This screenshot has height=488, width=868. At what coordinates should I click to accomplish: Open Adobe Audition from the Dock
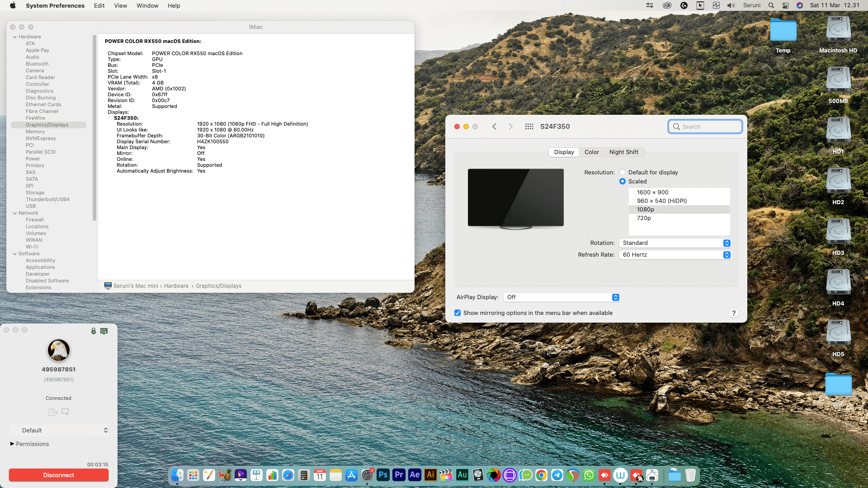[x=462, y=475]
